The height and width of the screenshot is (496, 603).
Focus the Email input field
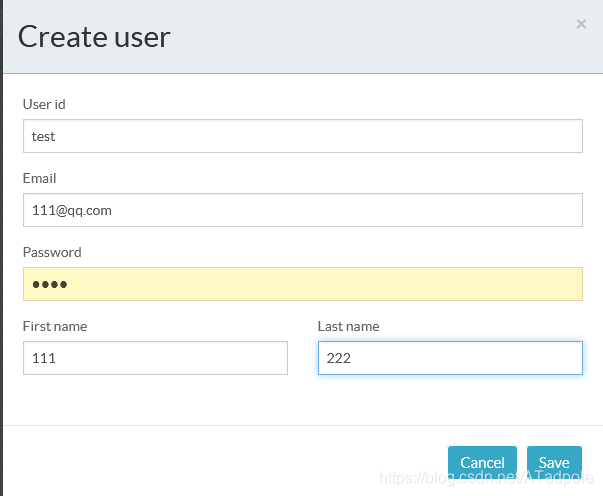pyautogui.click(x=303, y=210)
